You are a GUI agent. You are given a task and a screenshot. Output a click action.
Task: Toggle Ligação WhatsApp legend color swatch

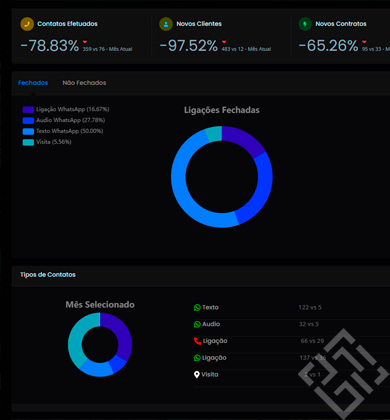(28, 110)
